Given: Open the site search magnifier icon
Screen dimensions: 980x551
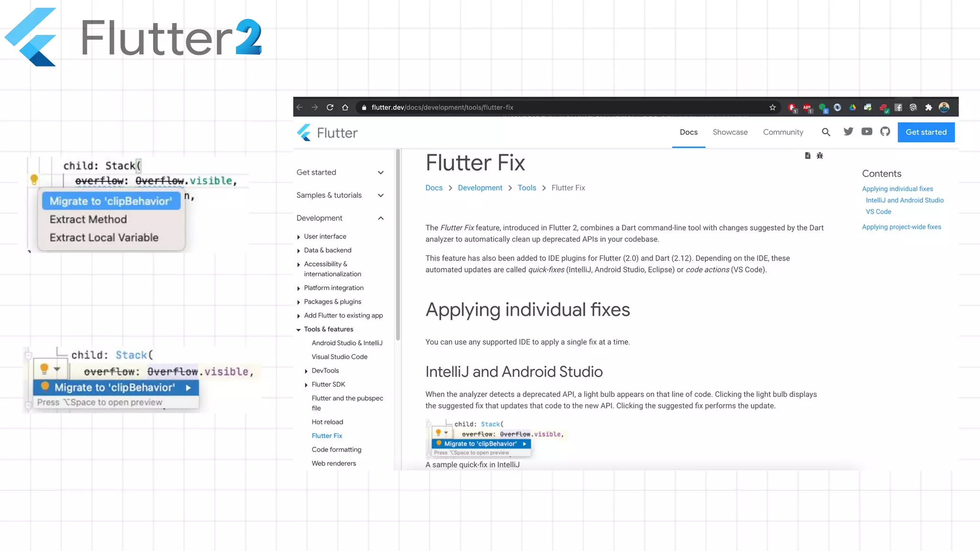Looking at the screenshot, I should coord(826,132).
